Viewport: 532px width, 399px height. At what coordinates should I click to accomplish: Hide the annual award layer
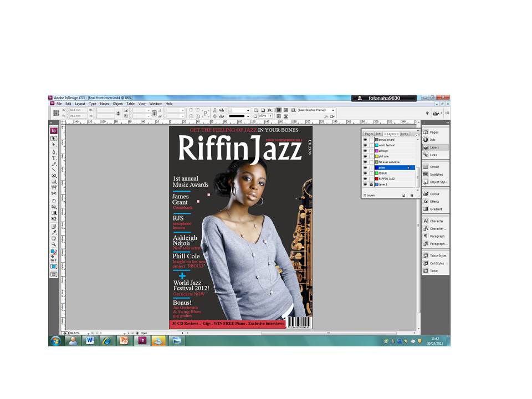(x=365, y=140)
